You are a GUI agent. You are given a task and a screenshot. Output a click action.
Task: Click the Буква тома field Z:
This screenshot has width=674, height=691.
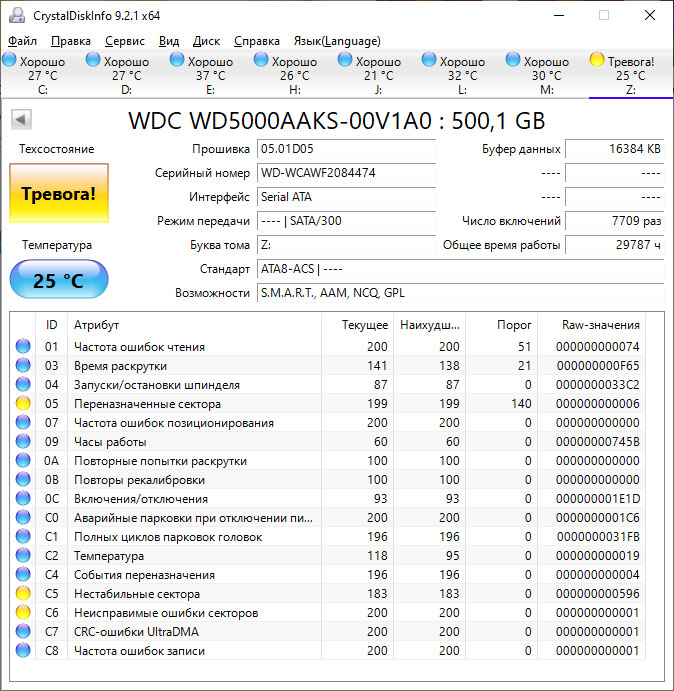(x=346, y=245)
